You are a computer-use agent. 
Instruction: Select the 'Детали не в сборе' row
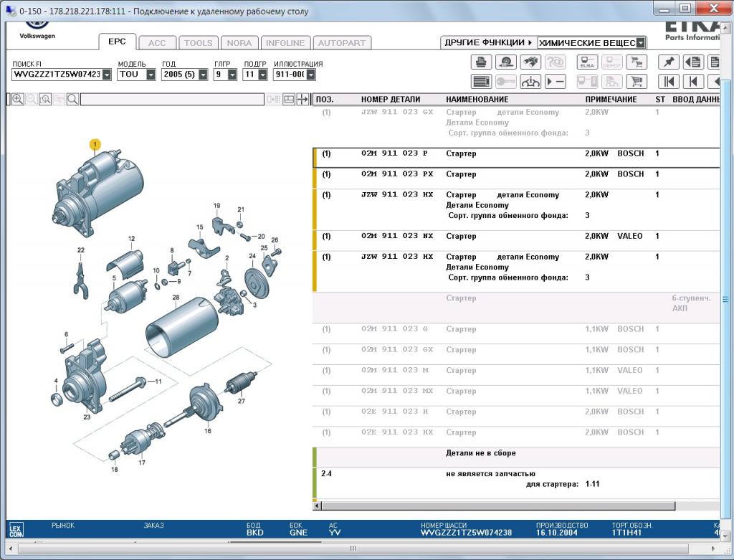tap(516, 457)
